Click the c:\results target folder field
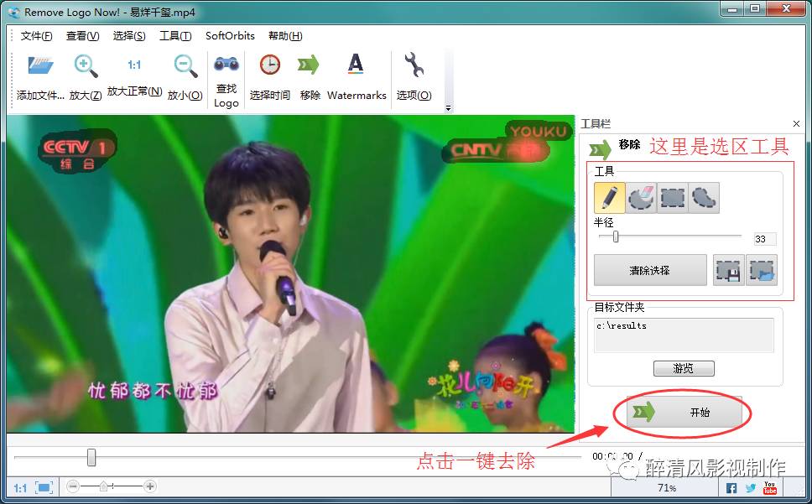The width and height of the screenshot is (812, 504). coord(684,335)
